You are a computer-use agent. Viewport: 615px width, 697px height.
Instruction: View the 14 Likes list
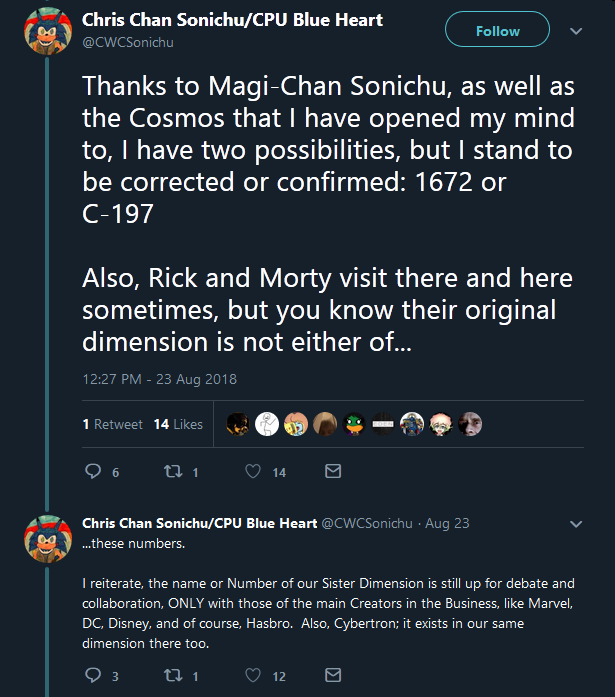point(178,424)
